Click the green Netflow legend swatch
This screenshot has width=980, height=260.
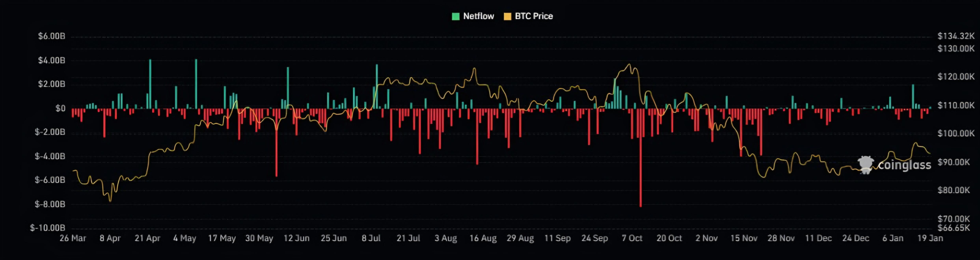point(455,16)
